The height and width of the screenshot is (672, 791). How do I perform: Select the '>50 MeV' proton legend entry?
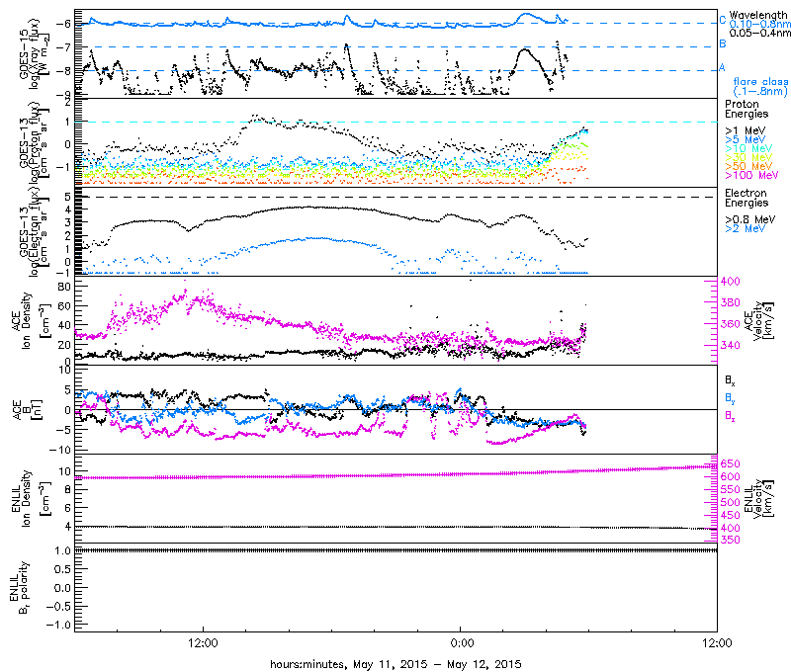748,166
